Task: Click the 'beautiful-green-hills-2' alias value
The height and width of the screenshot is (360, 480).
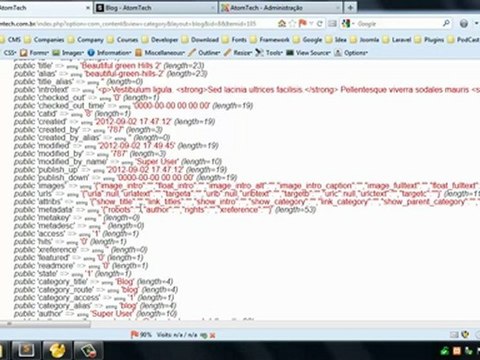Action: coord(124,73)
